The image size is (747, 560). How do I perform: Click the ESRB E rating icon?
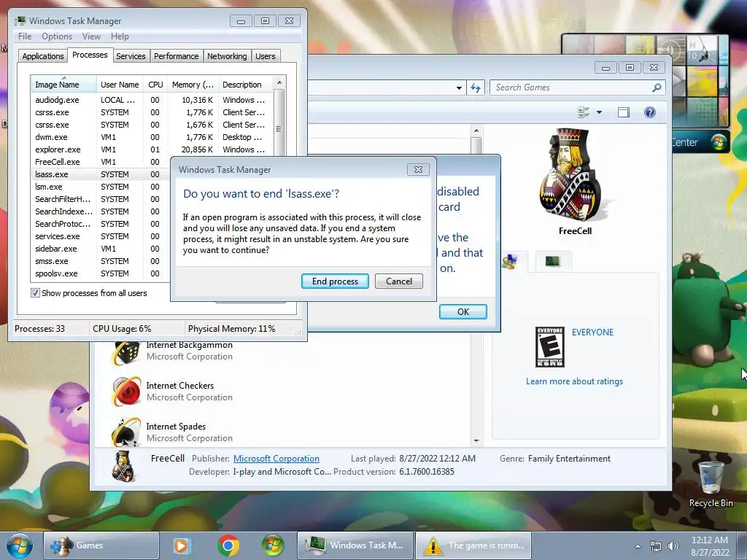point(550,346)
